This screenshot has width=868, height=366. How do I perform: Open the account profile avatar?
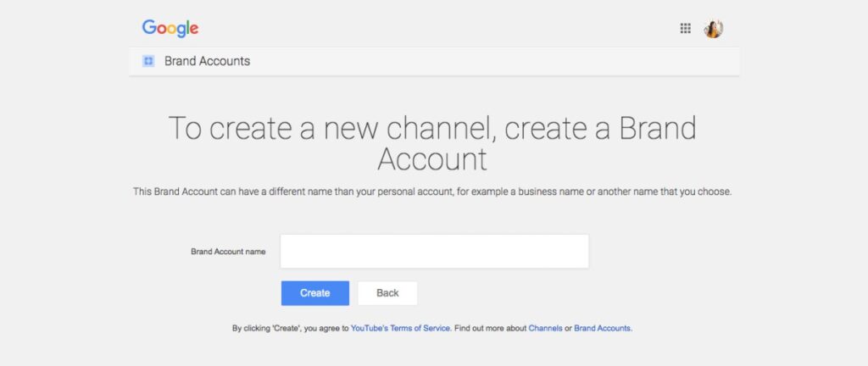point(714,29)
